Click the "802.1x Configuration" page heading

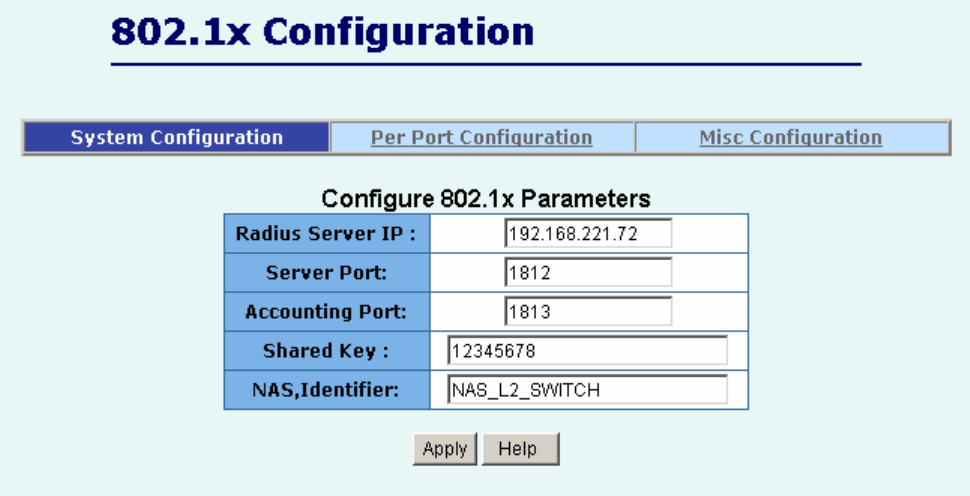[322, 32]
